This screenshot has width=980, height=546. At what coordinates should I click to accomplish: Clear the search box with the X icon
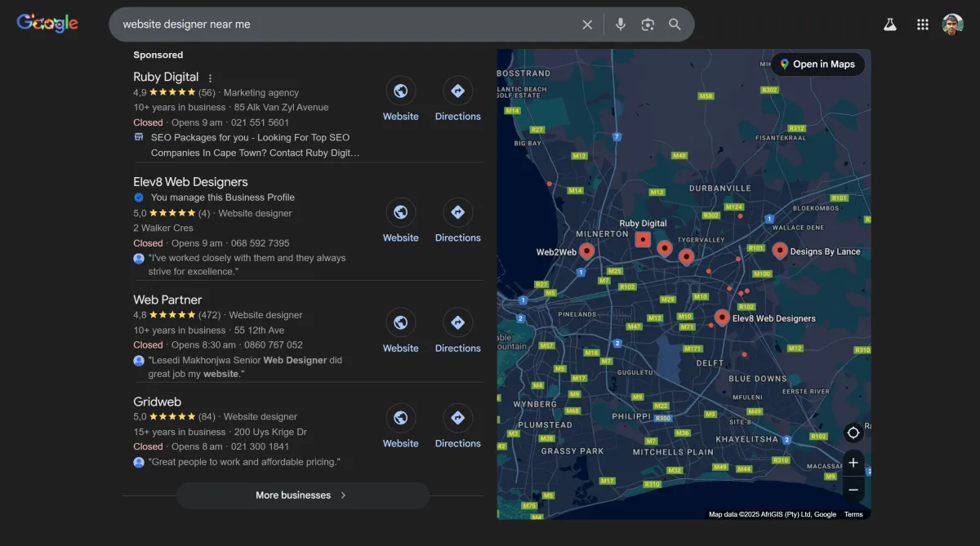click(x=587, y=24)
